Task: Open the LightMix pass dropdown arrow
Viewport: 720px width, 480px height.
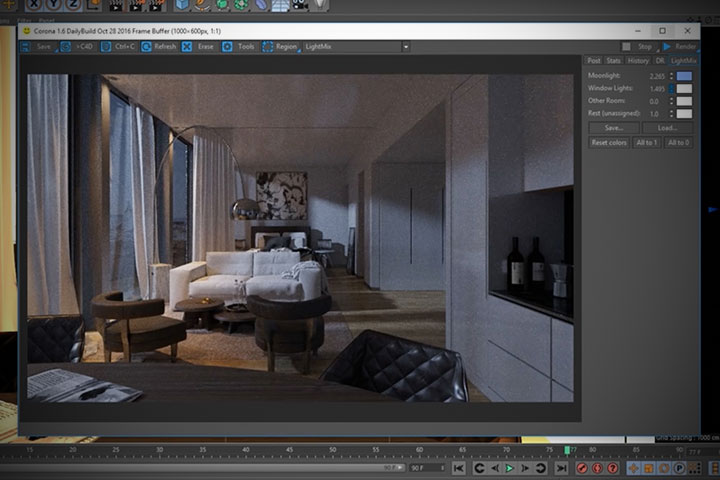Action: point(406,46)
